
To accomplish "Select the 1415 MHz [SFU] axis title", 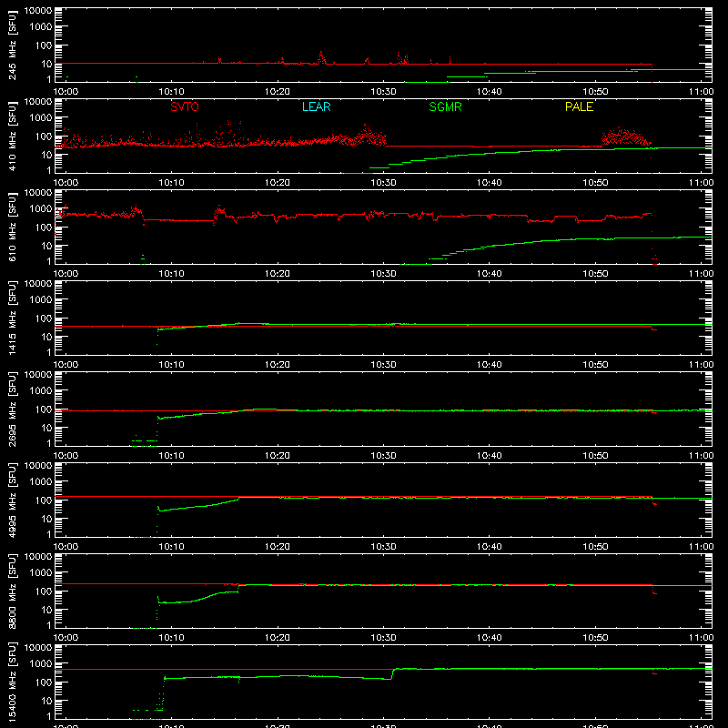I will click(13, 318).
